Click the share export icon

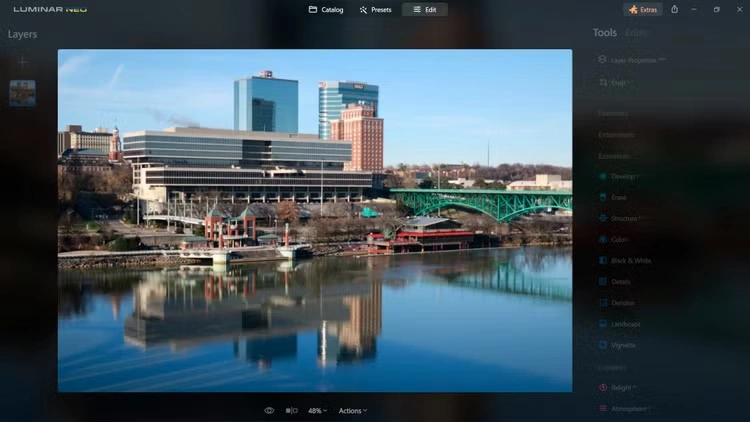tap(674, 9)
